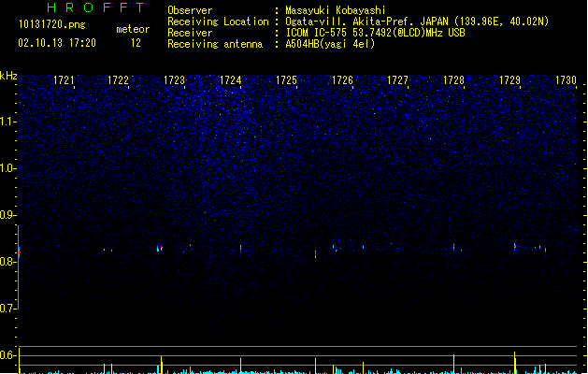Click the 'Receiver' field label
The image size is (588, 374).
[x=190, y=33]
